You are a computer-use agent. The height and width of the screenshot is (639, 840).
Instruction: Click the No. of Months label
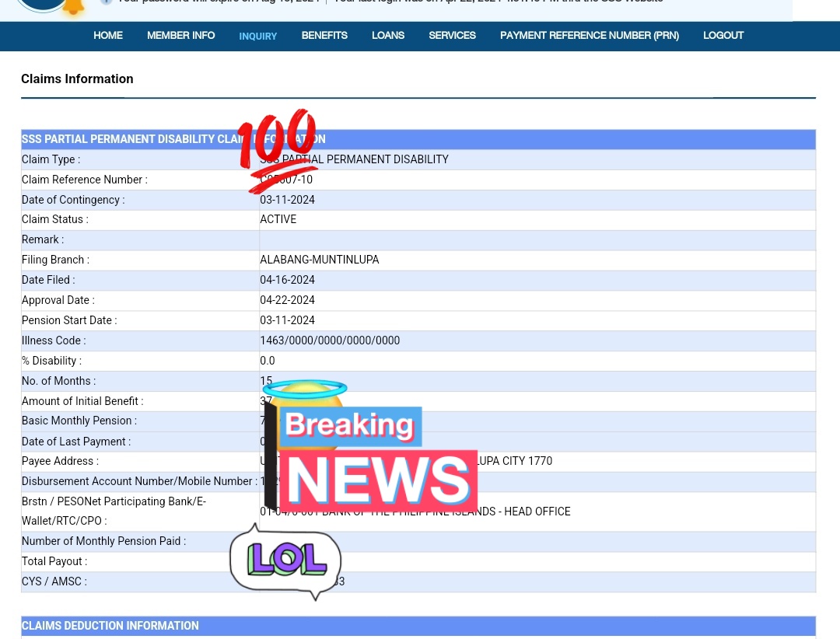59,381
